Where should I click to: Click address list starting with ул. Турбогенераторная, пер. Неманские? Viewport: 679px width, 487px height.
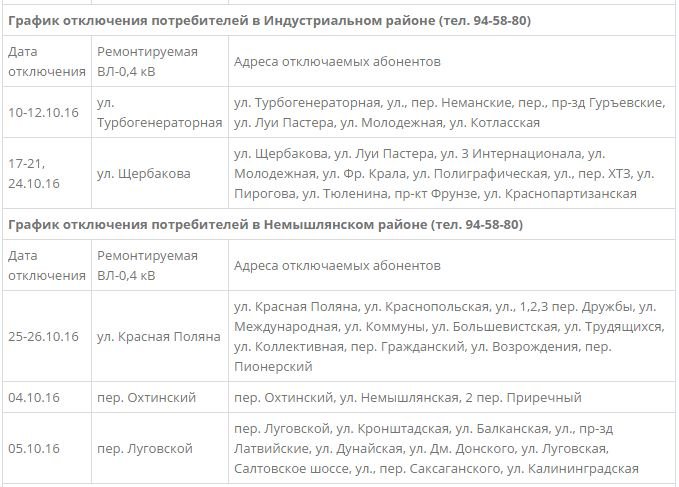449,113
